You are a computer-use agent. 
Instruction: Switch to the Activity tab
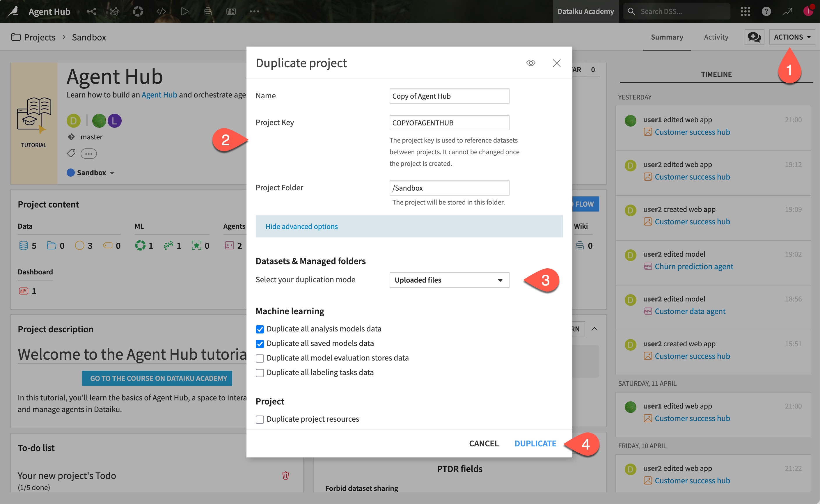tap(716, 37)
